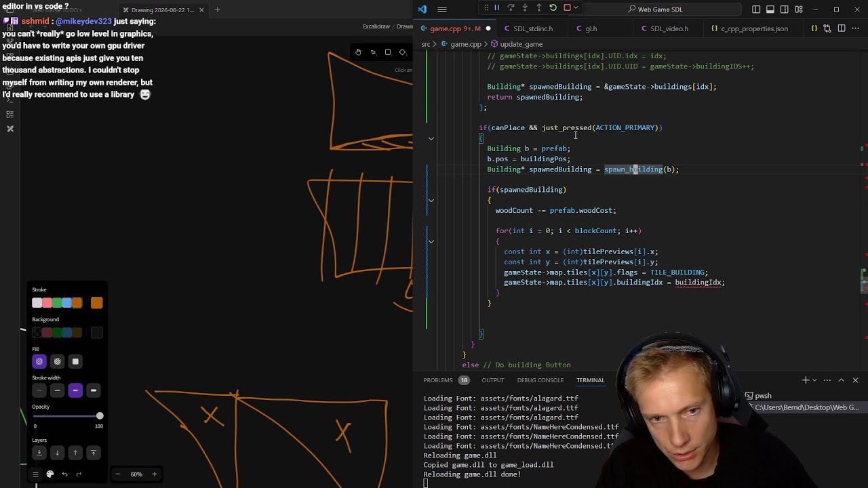The height and width of the screenshot is (488, 868).
Task: Select the thinnest stroke width
Action: click(x=39, y=390)
